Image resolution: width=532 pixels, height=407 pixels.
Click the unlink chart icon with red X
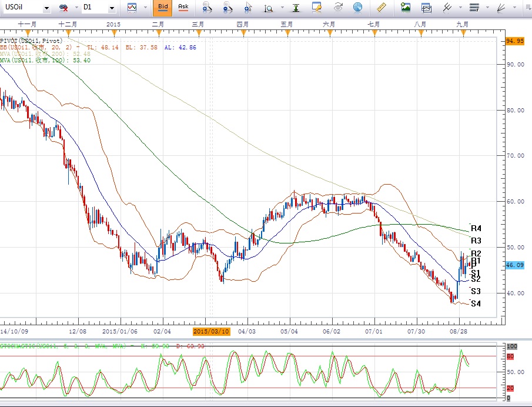pyautogui.click(x=63, y=8)
